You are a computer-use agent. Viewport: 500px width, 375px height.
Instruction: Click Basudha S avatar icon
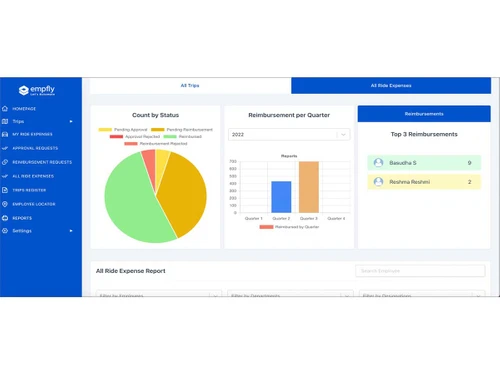click(x=378, y=163)
